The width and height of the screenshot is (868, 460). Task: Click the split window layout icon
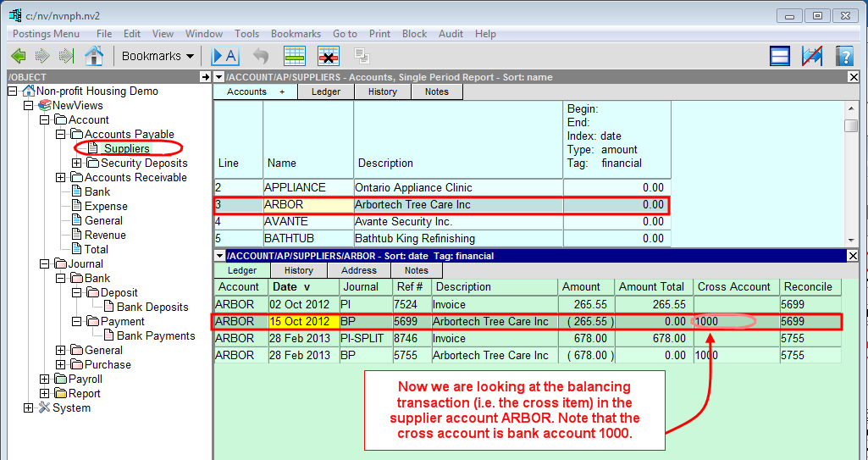[x=780, y=56]
